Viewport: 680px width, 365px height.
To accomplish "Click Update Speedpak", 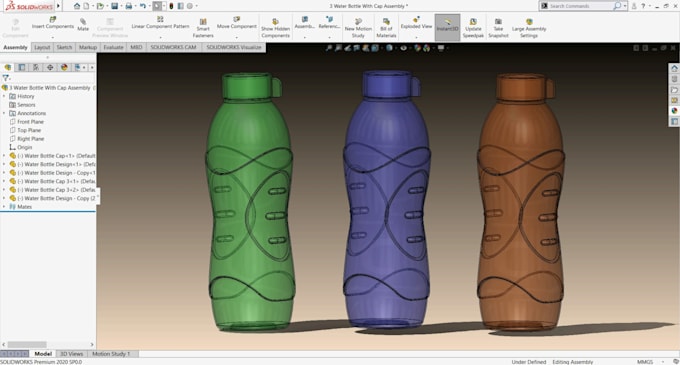I will [x=473, y=28].
